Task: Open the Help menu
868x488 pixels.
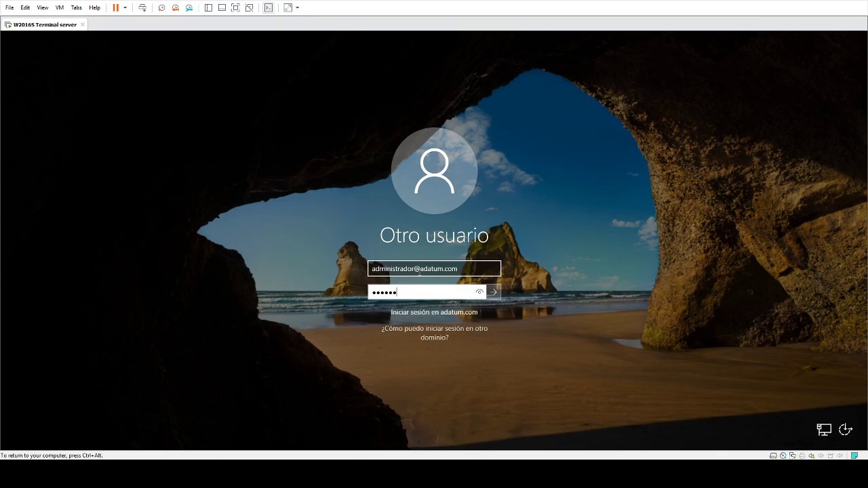Action: [x=94, y=7]
